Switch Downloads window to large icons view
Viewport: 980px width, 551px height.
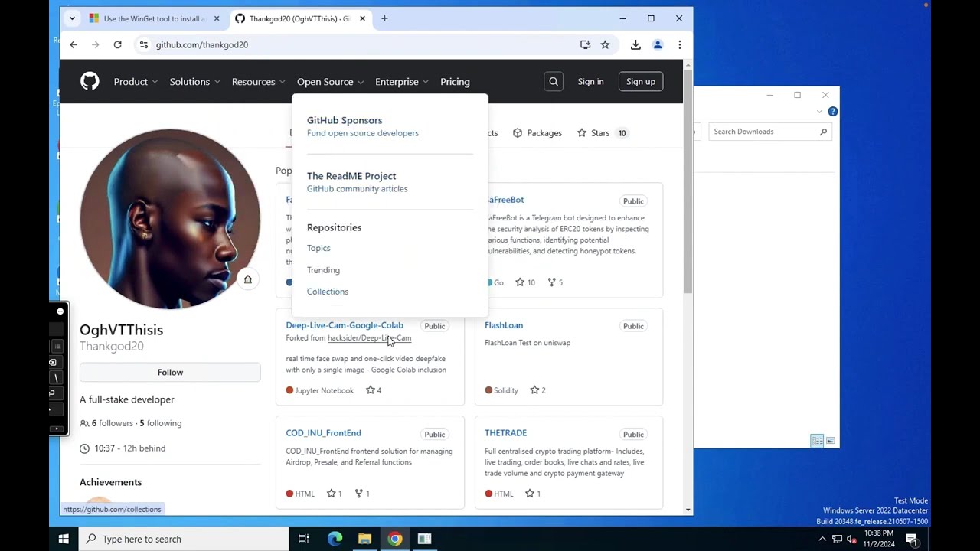click(830, 441)
